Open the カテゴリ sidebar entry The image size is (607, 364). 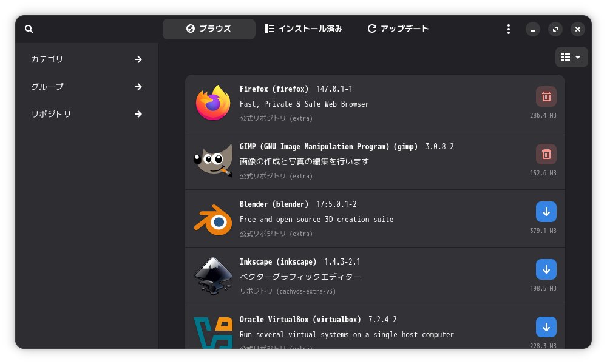tap(87, 59)
